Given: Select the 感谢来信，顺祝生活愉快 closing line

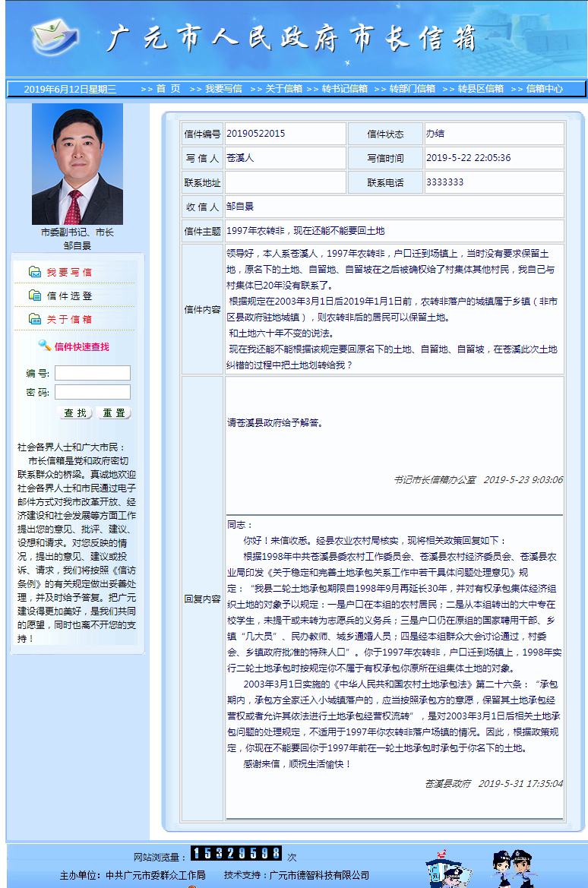Looking at the screenshot, I should click(x=297, y=764).
